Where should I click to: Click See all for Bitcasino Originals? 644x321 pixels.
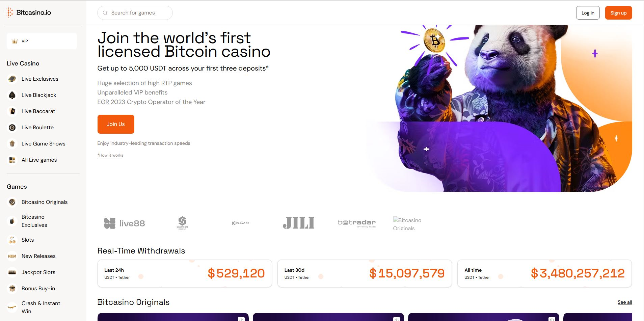(625, 302)
